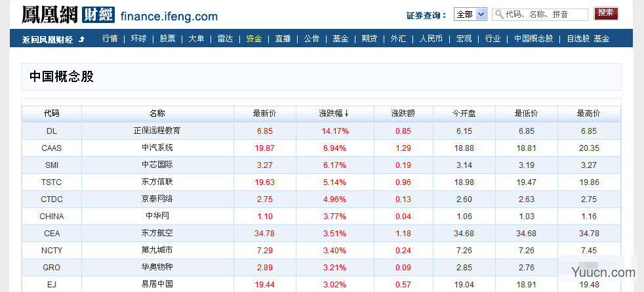Click stock code CEA
This screenshot has width=644, height=292.
[52, 233]
